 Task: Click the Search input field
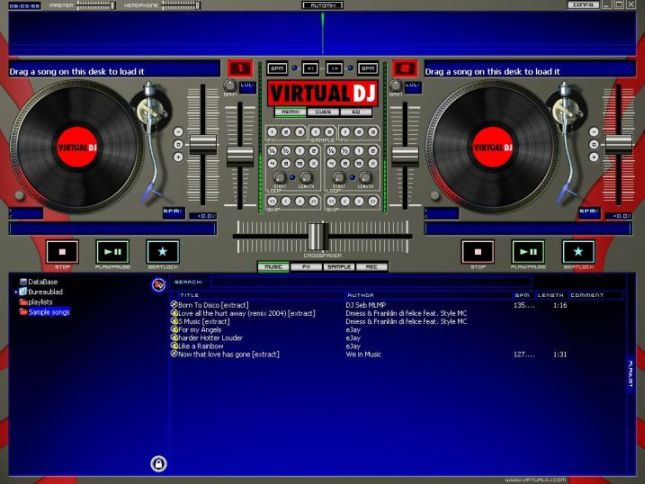click(371, 282)
